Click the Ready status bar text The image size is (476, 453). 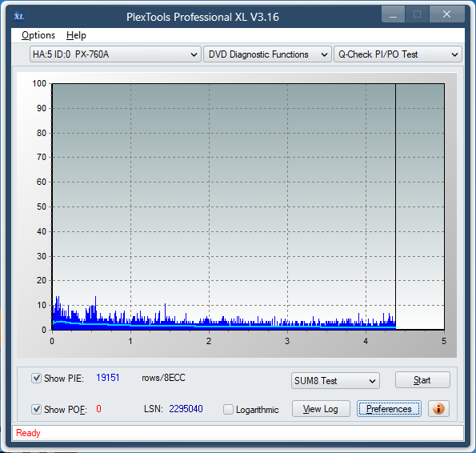(28, 433)
